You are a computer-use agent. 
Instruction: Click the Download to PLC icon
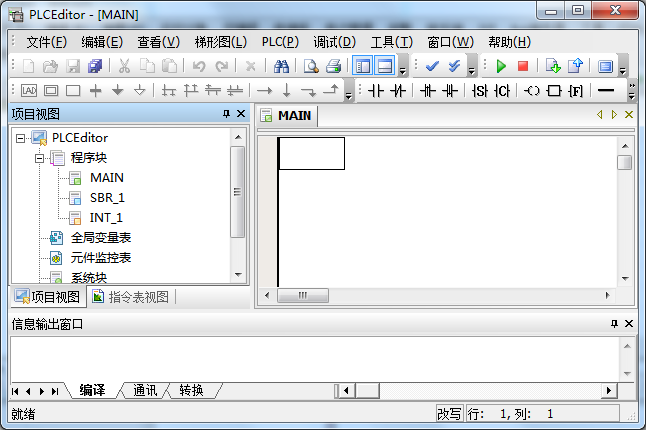(x=553, y=66)
